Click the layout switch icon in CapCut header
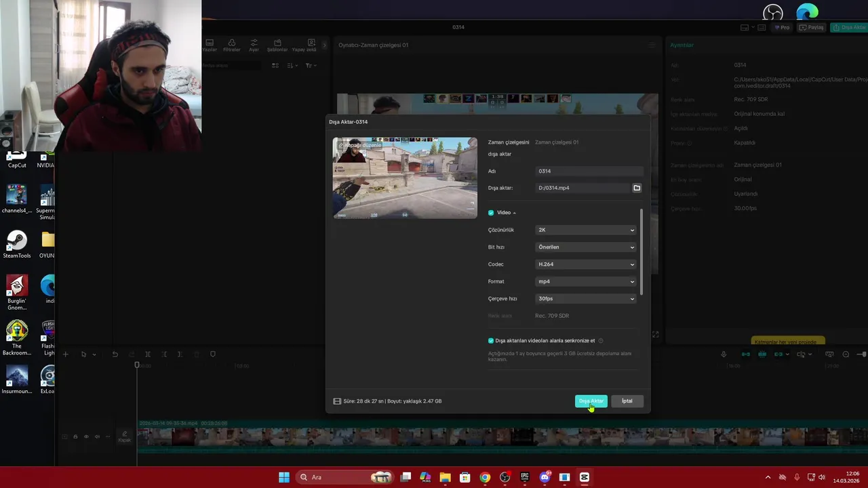Viewport: 868px width, 488px height. [745, 28]
